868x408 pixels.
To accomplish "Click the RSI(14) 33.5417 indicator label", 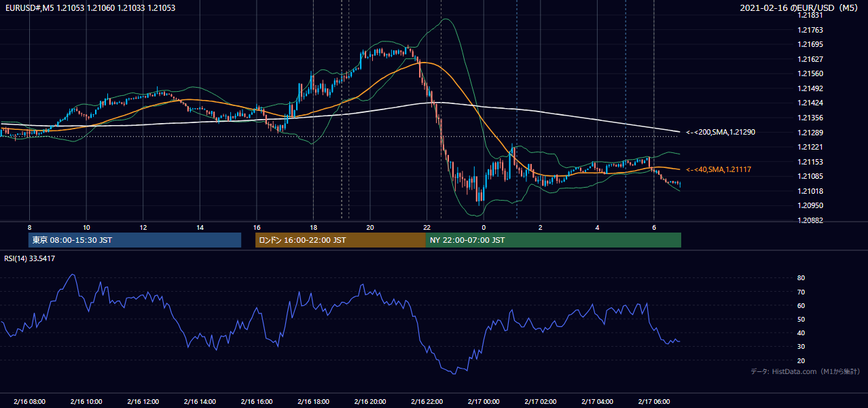I will [x=30, y=258].
